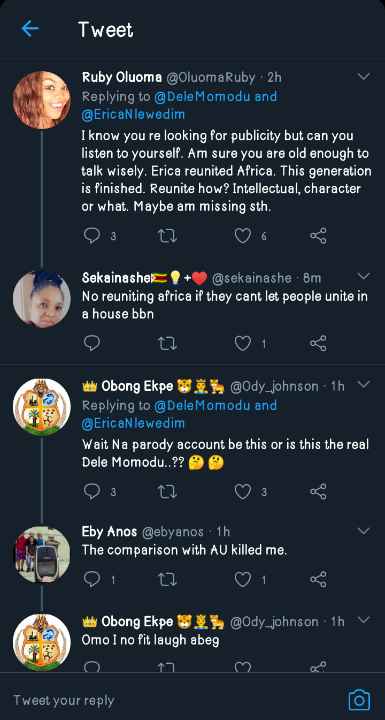
Task: Retweet Ruby Oluoma's tweet
Action: click(x=167, y=236)
